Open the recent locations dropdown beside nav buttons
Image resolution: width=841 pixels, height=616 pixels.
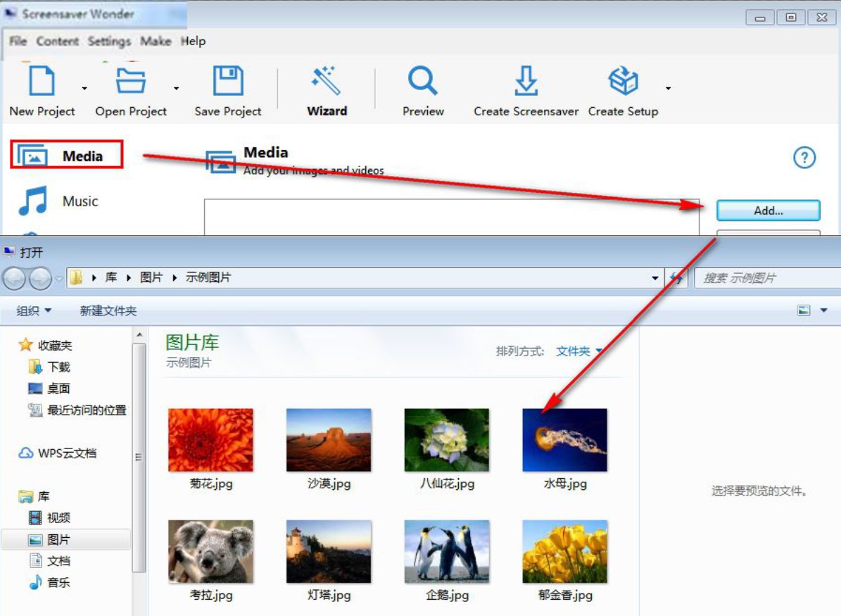[x=59, y=278]
